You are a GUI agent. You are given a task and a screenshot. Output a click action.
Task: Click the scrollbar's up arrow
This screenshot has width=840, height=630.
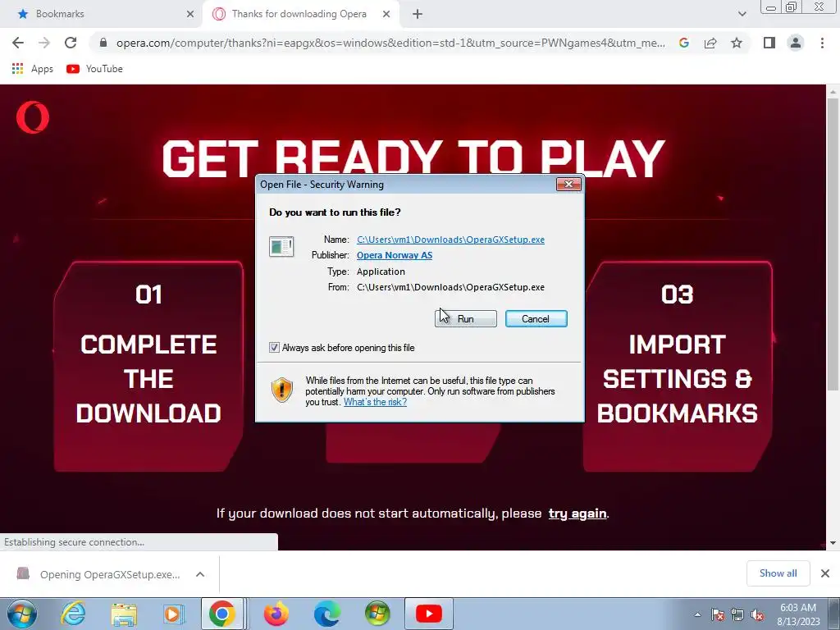[833, 92]
